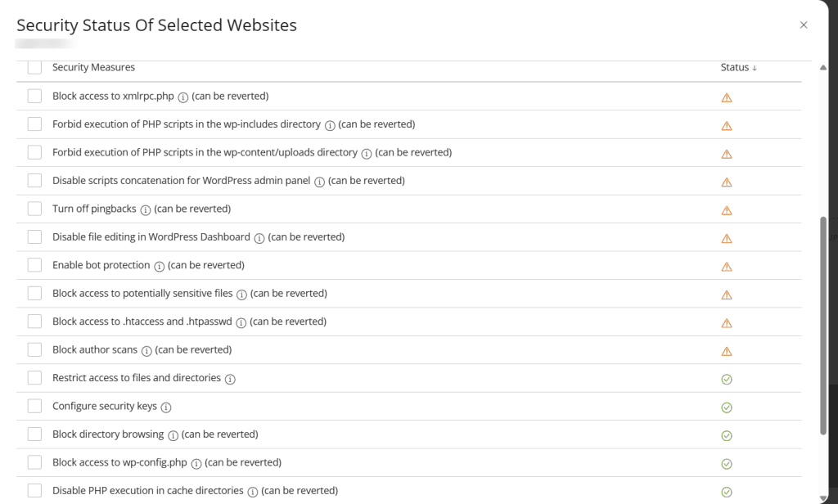Click info icon next to Block access to wp-config.php

click(196, 462)
